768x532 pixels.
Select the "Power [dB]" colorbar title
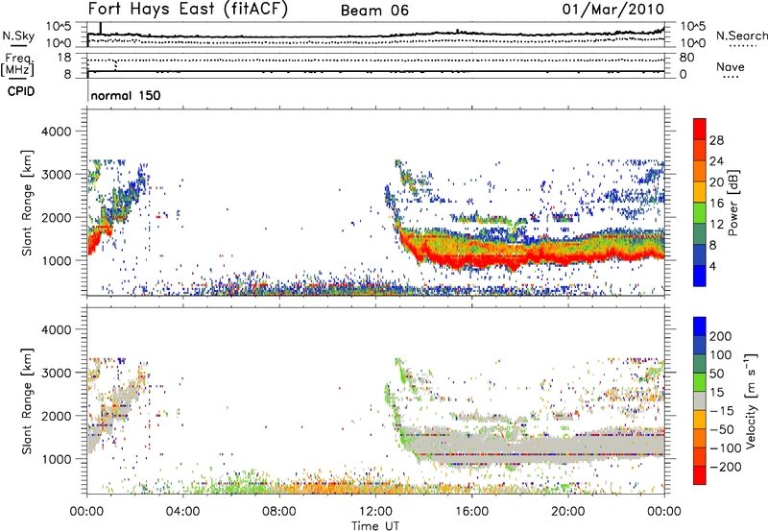tap(733, 203)
